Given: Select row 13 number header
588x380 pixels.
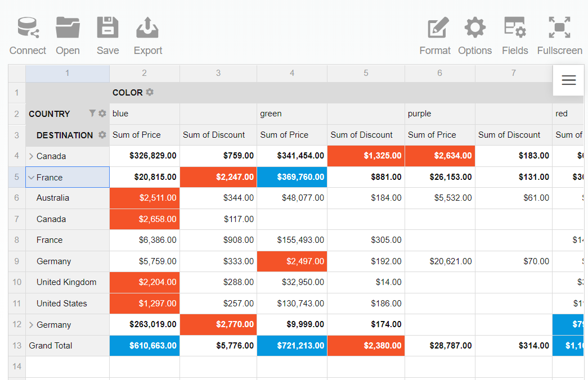Looking at the screenshot, I should [x=17, y=346].
